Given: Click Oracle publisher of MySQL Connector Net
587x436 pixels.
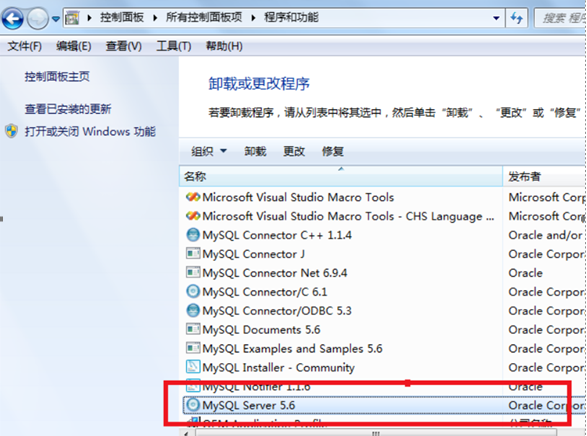Looking at the screenshot, I should point(525,273).
